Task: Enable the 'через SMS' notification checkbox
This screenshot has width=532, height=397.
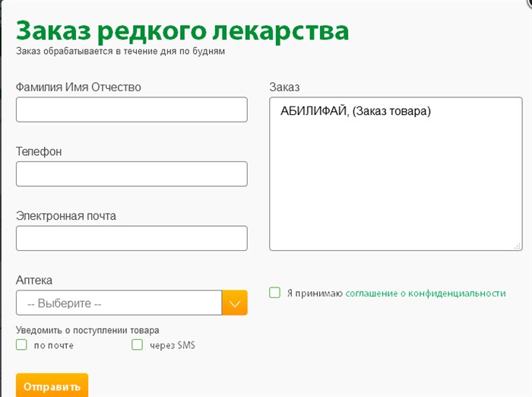Action: point(137,345)
